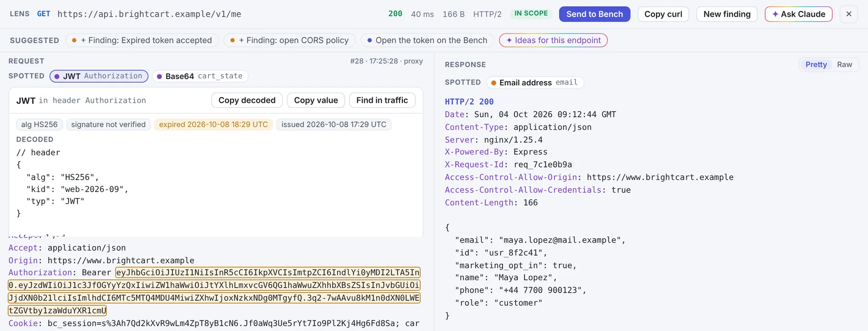Click the Accept: application/json header line

(67, 248)
